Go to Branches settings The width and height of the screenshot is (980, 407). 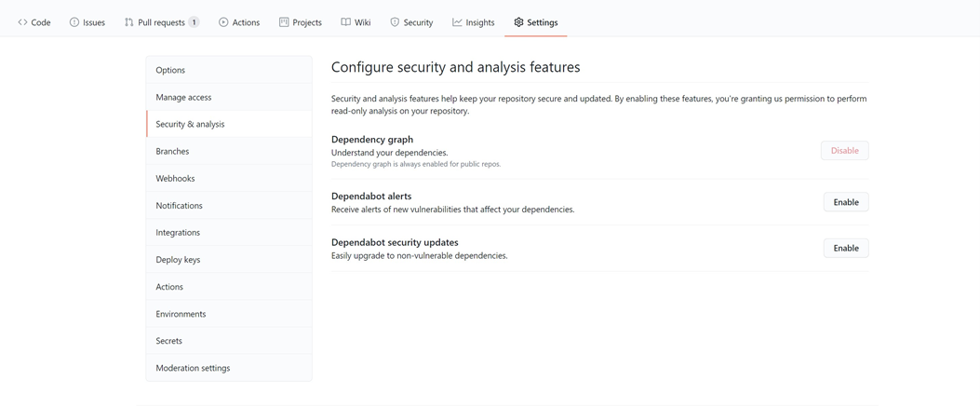(172, 151)
